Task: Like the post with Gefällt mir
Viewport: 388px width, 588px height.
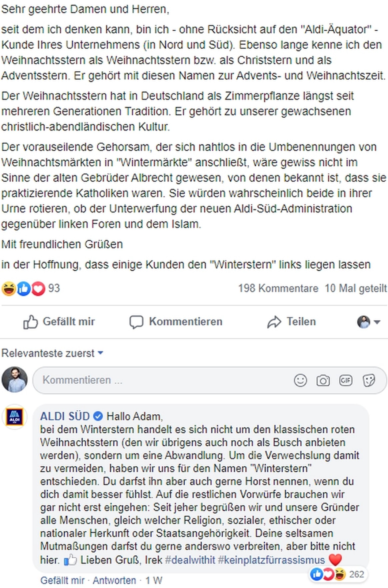Action: tap(59, 322)
